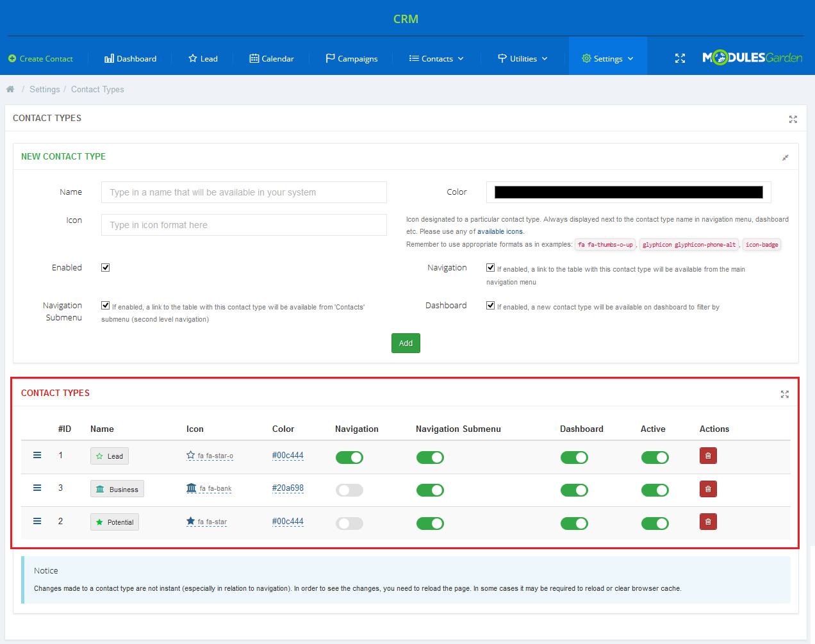Toggle the Dashboard checkbox
The width and height of the screenshot is (815, 644).
point(490,305)
